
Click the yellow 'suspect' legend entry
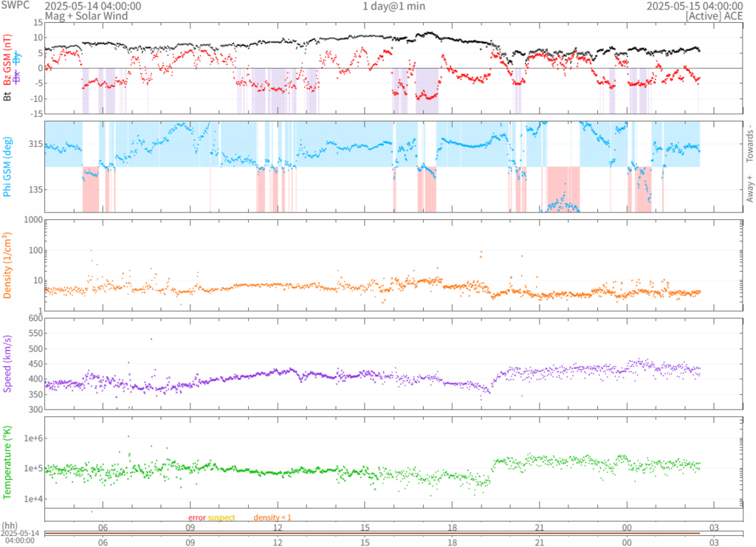tap(221, 517)
